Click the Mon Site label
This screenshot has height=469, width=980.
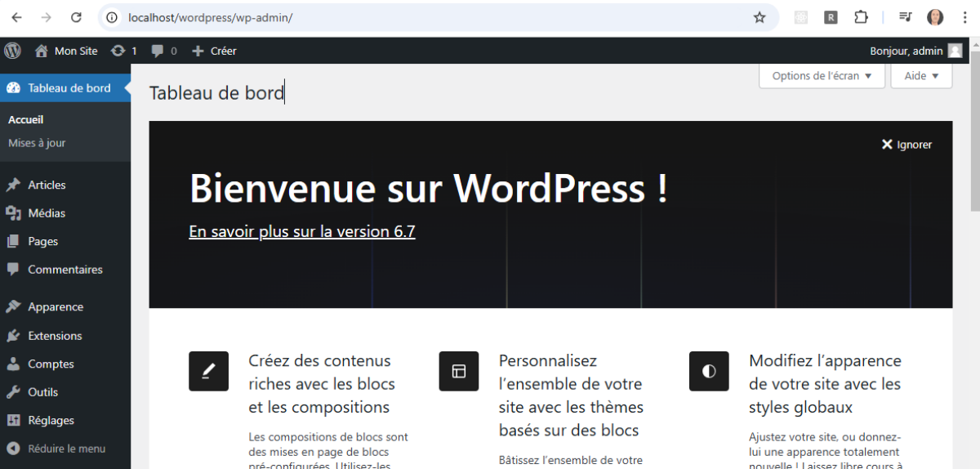[x=76, y=51]
